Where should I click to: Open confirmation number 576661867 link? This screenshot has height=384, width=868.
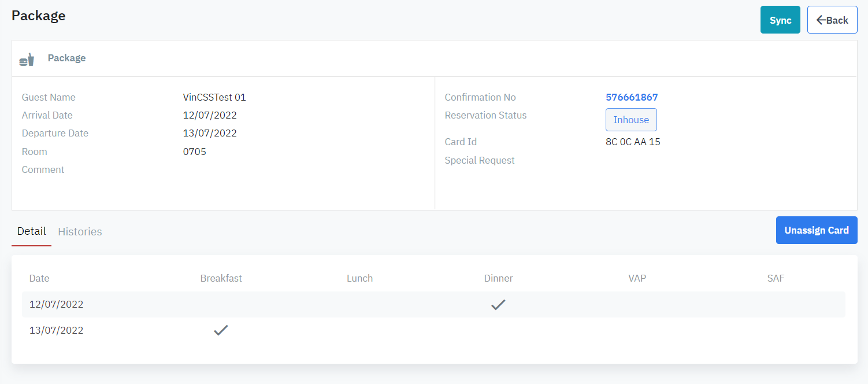coord(632,97)
